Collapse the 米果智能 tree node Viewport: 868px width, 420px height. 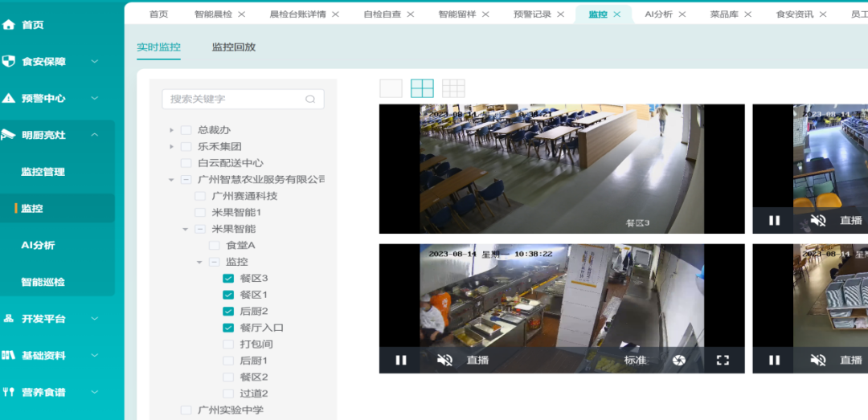pyautogui.click(x=186, y=229)
